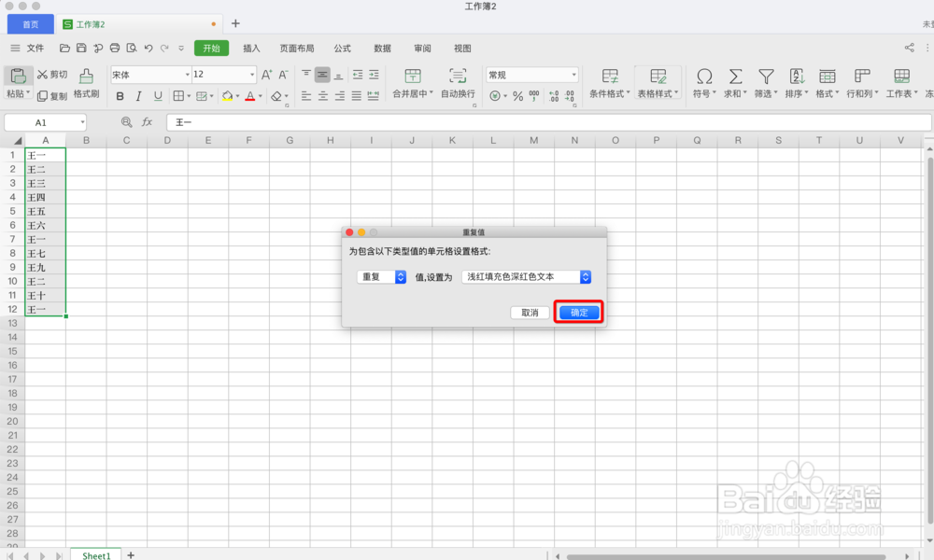This screenshot has height=560, width=934.
Task: Click the 取消 button to dismiss dialog
Action: tap(530, 313)
